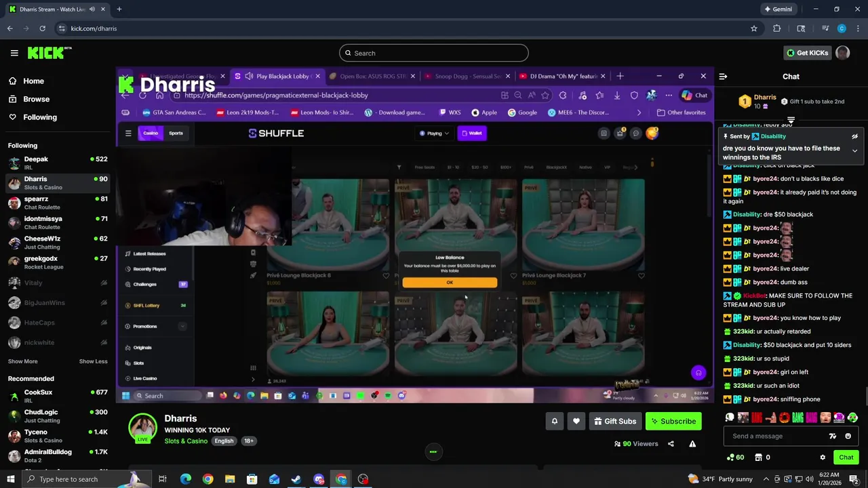
Task: Open Chrome extensions puzzle icon
Action: [777, 28]
